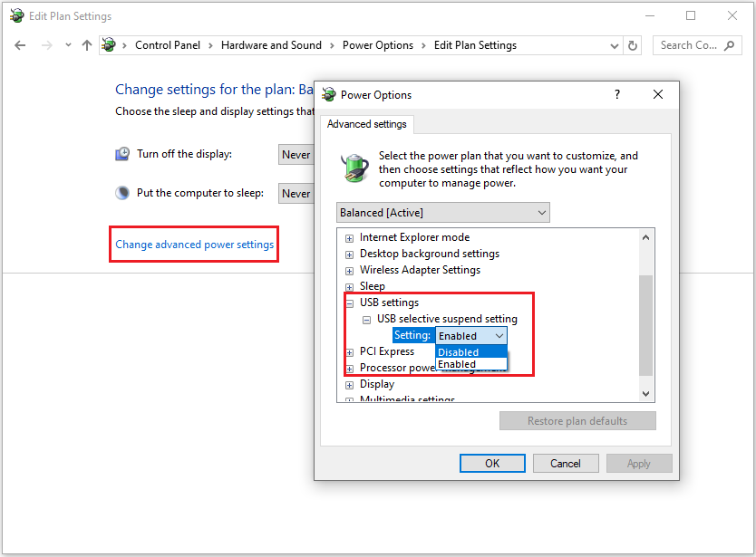Refresh the Control Panel page
The image size is (756, 557).
[x=633, y=46]
